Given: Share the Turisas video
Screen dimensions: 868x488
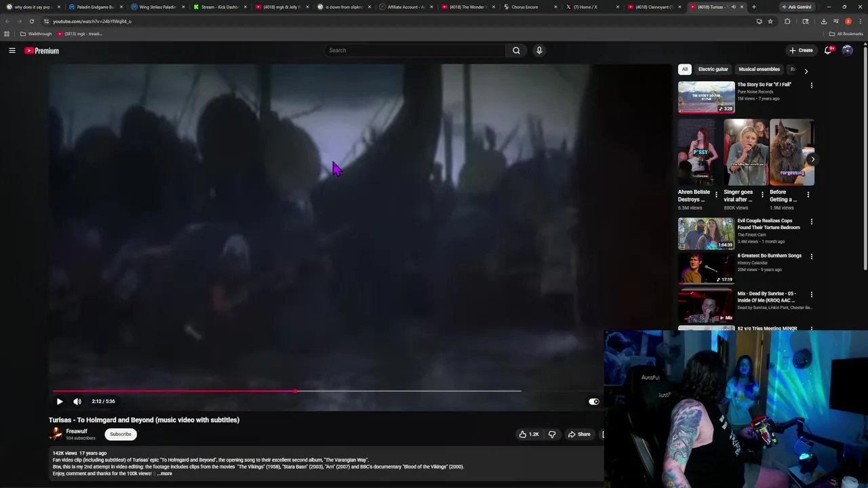Looking at the screenshot, I should [579, 434].
